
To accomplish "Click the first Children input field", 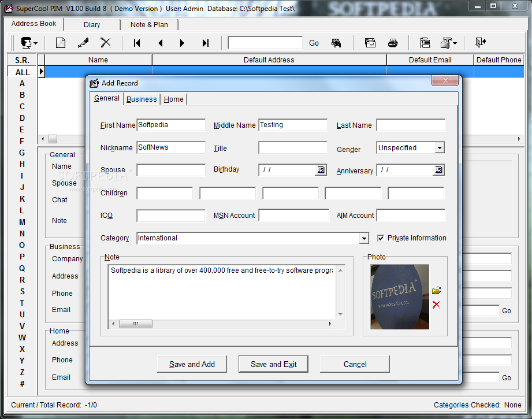I will pyautogui.click(x=165, y=193).
